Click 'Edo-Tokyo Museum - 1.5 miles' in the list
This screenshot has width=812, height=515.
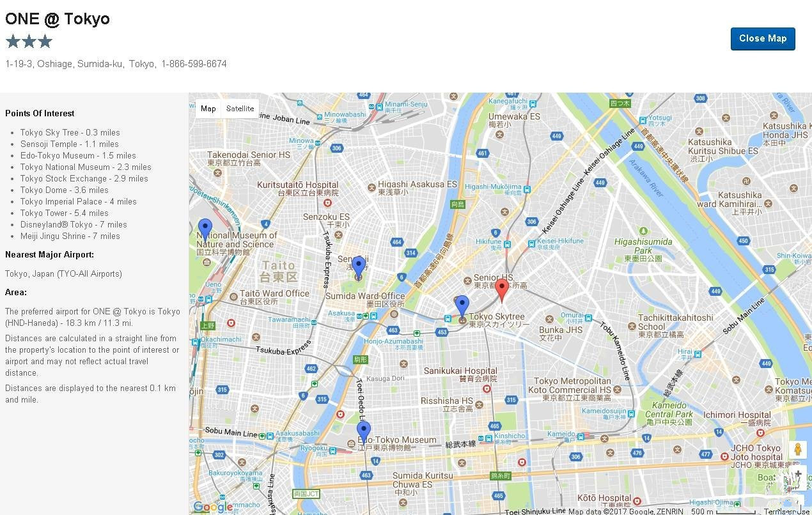78,156
